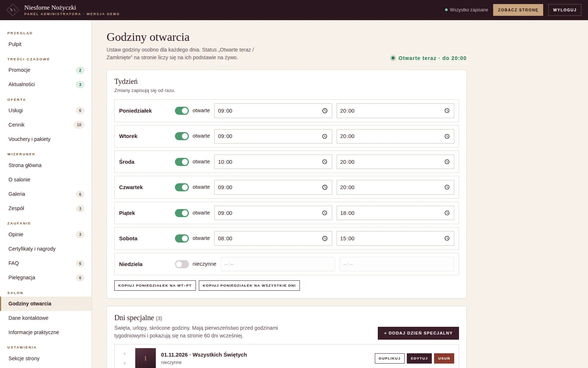The height and width of the screenshot is (368, 588).
Task: Go to Cennik sidebar section
Action: point(46,125)
